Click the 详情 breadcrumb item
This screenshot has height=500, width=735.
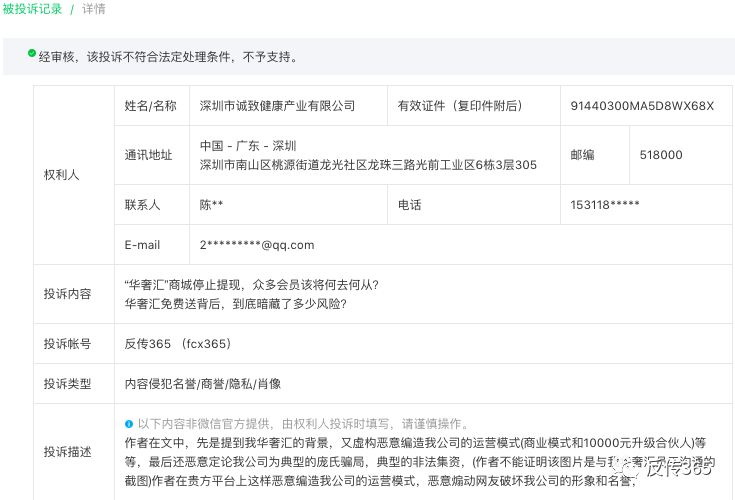[x=93, y=9]
